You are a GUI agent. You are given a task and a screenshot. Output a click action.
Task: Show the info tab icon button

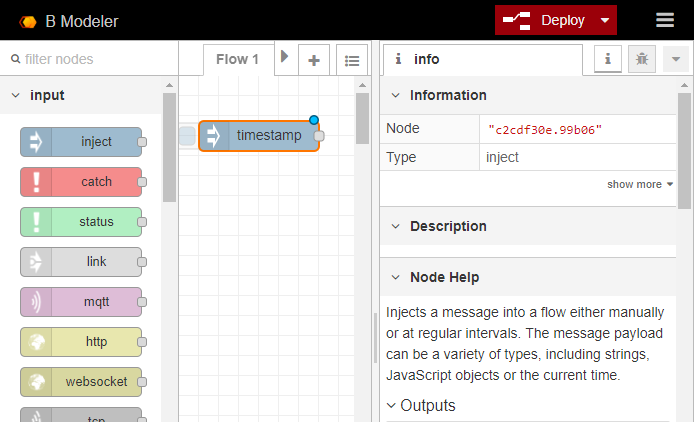click(608, 58)
